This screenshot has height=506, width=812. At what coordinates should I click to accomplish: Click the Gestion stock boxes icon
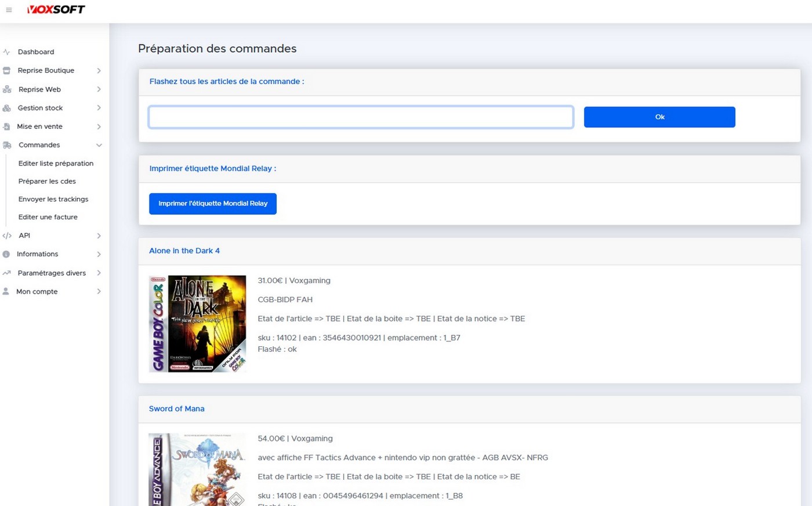click(x=6, y=108)
